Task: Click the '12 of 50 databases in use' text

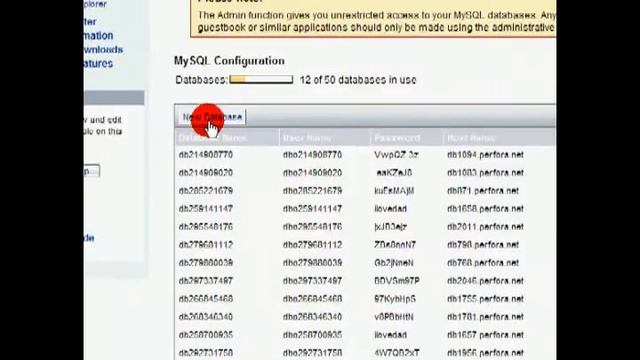Action: 358,80
